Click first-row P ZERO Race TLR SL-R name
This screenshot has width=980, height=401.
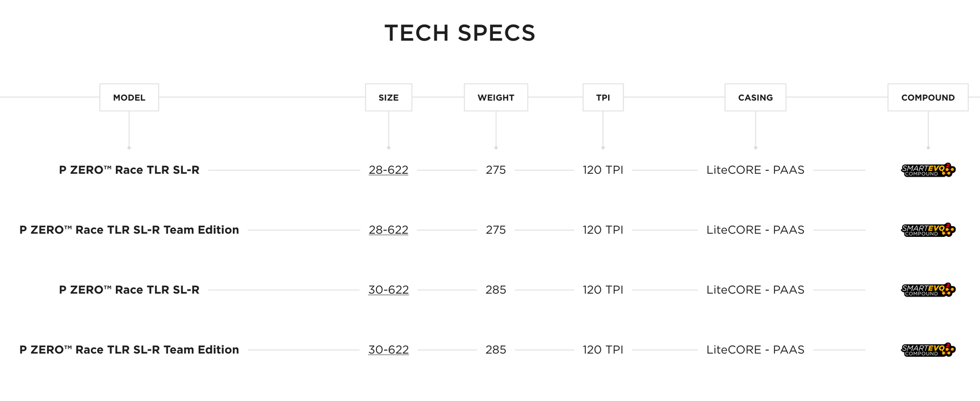pyautogui.click(x=129, y=170)
